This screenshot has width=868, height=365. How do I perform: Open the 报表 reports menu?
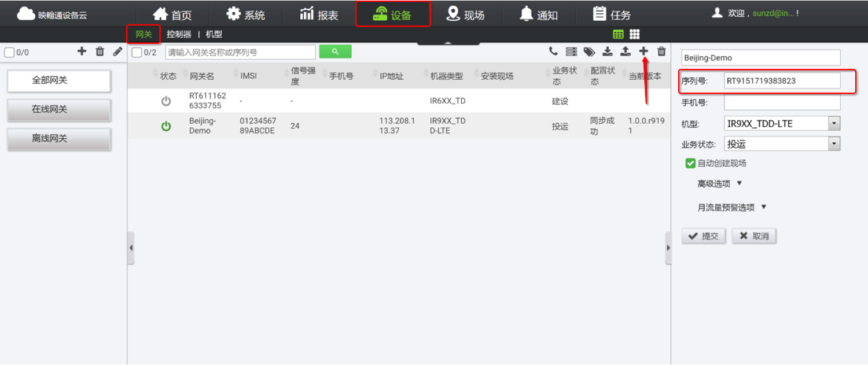pyautogui.click(x=319, y=14)
